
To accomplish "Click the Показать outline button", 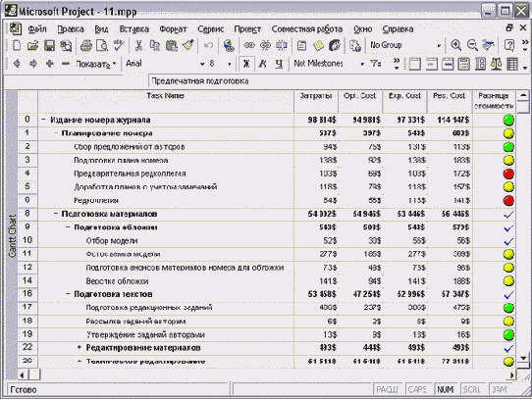I will coord(95,64).
